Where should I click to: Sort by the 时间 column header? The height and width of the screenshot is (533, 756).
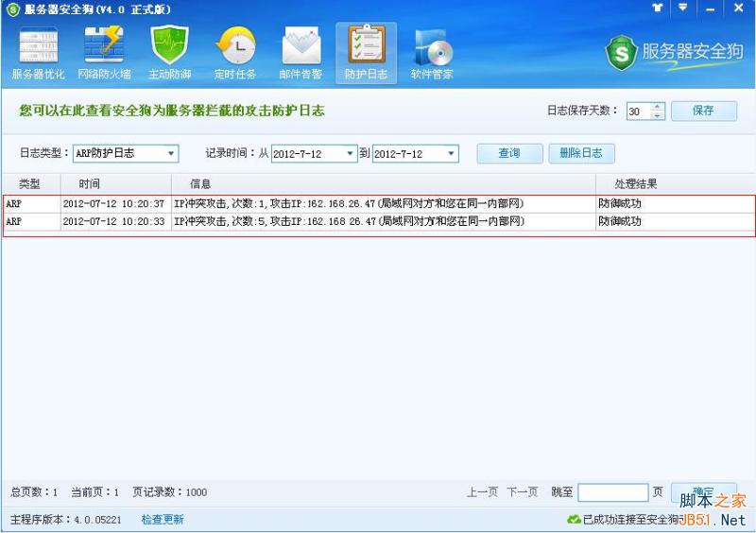coord(116,183)
